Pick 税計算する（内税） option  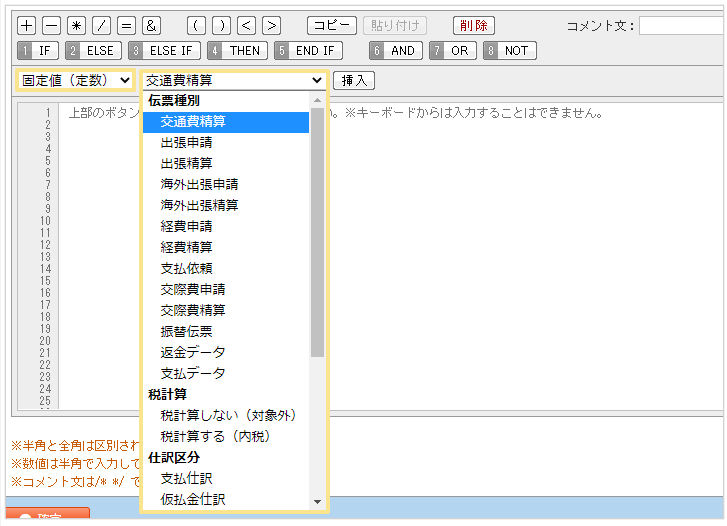(215, 436)
